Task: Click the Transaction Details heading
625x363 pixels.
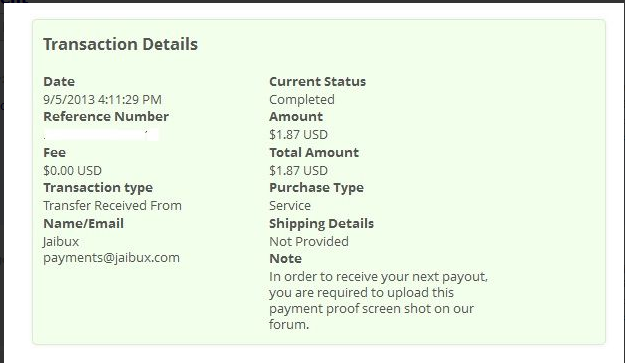Action: [120, 44]
